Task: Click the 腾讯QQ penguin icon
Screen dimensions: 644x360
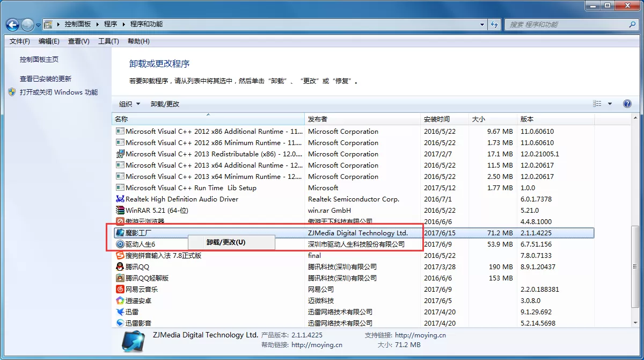Action: click(x=120, y=267)
